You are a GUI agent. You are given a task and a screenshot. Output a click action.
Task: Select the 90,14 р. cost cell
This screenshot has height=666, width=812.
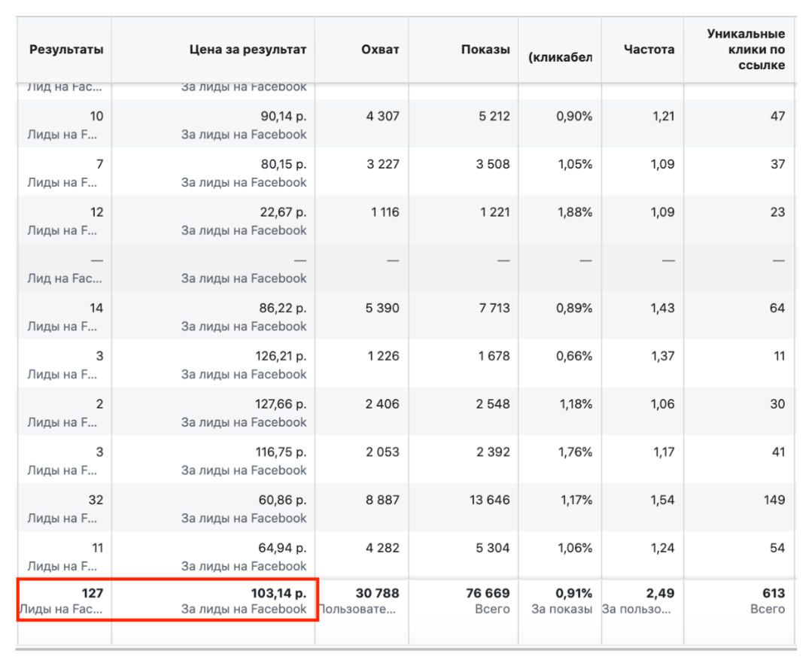click(283, 117)
